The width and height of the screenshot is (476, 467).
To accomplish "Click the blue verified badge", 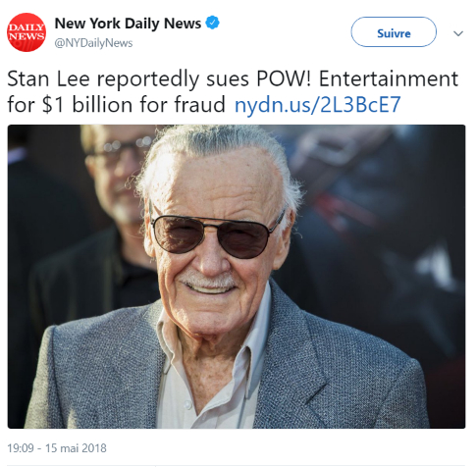I will [x=212, y=23].
